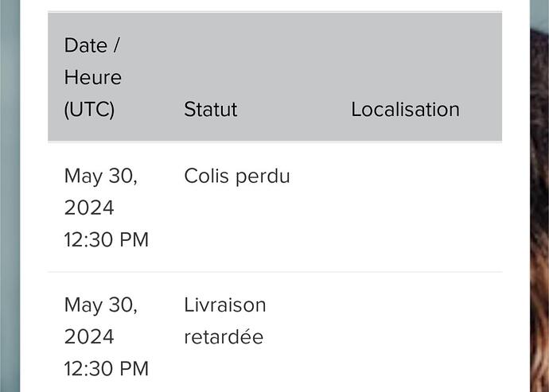
Task: Click the "Statut" column header
Action: (210, 110)
